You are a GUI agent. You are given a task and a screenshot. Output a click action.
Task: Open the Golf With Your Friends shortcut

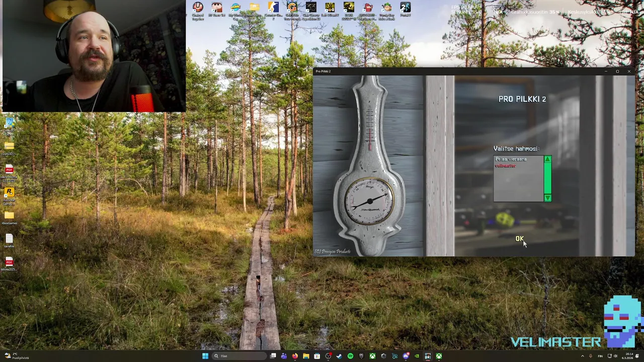tap(292, 11)
